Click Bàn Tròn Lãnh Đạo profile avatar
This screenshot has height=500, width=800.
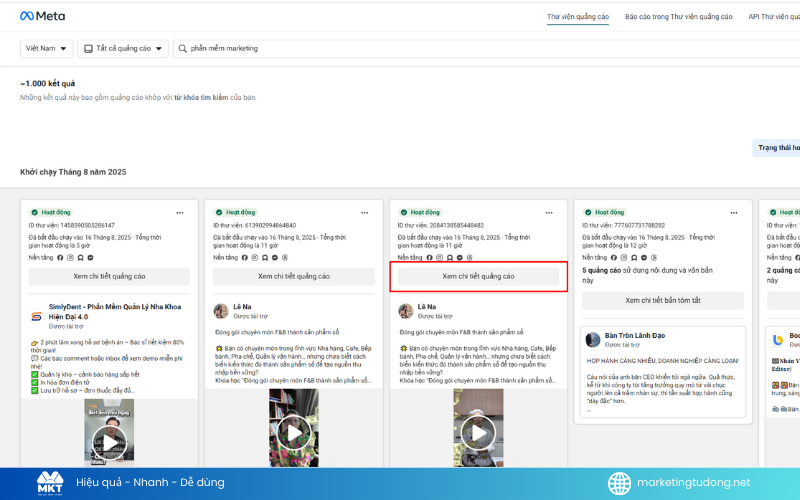pyautogui.click(x=593, y=339)
